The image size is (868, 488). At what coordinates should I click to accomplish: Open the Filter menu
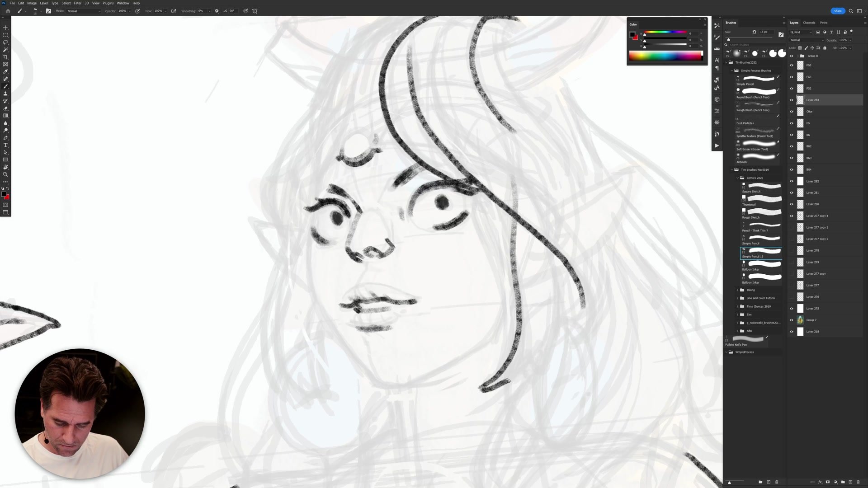tap(77, 3)
